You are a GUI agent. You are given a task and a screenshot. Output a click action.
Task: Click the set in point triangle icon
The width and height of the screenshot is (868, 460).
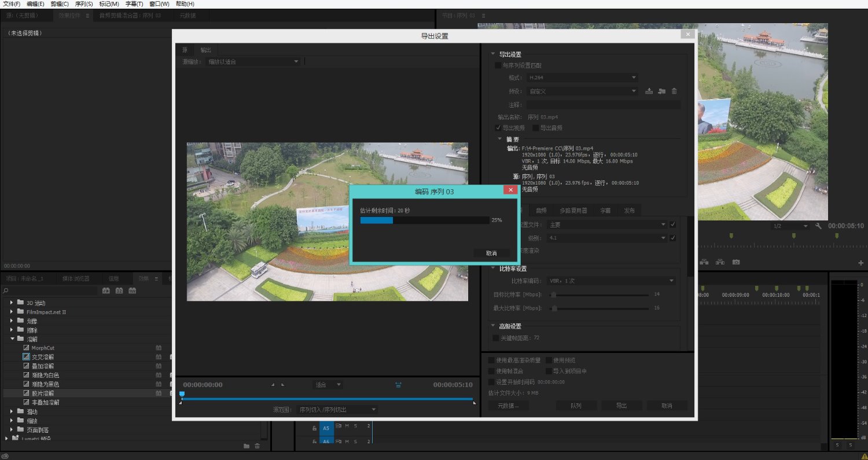(273, 385)
